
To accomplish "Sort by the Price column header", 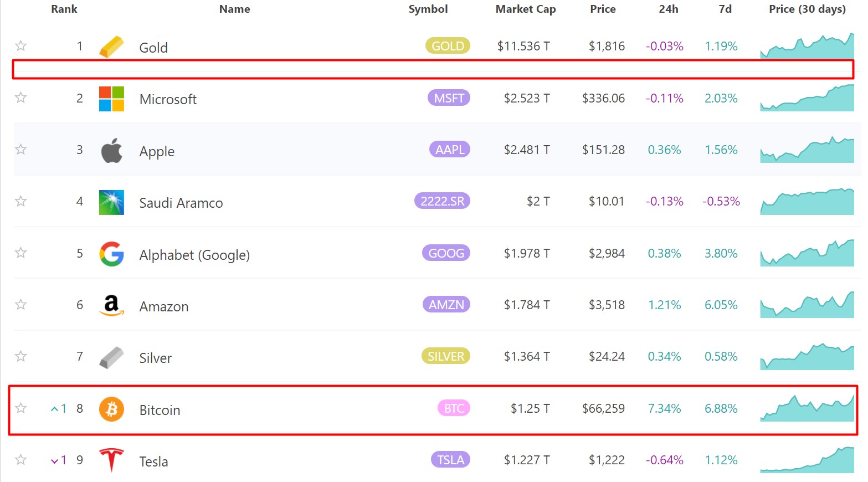I will click(603, 9).
